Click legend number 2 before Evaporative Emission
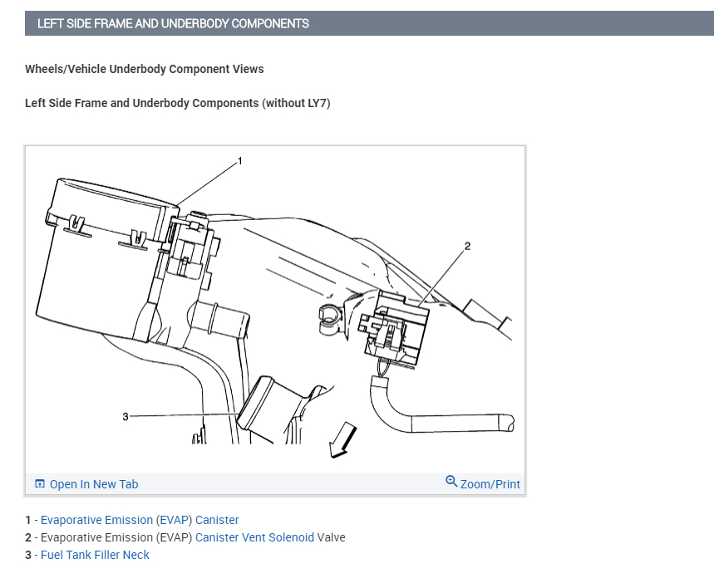The height and width of the screenshot is (588, 714). (28, 537)
